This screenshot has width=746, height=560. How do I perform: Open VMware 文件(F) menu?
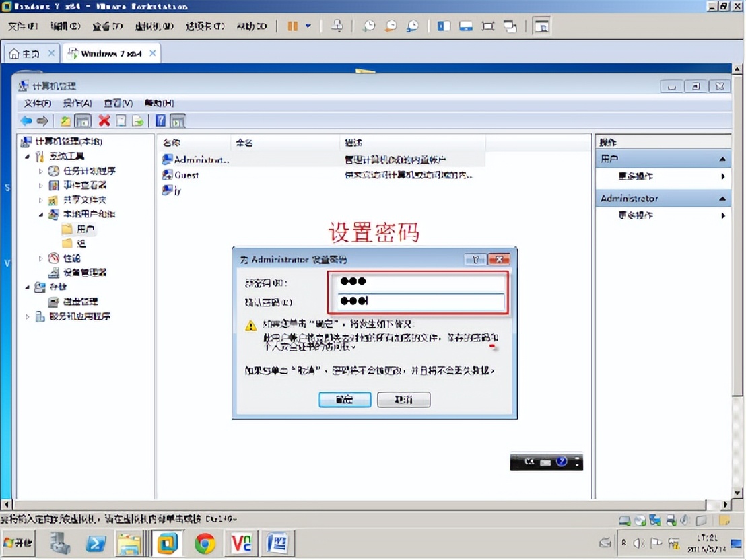22,26
